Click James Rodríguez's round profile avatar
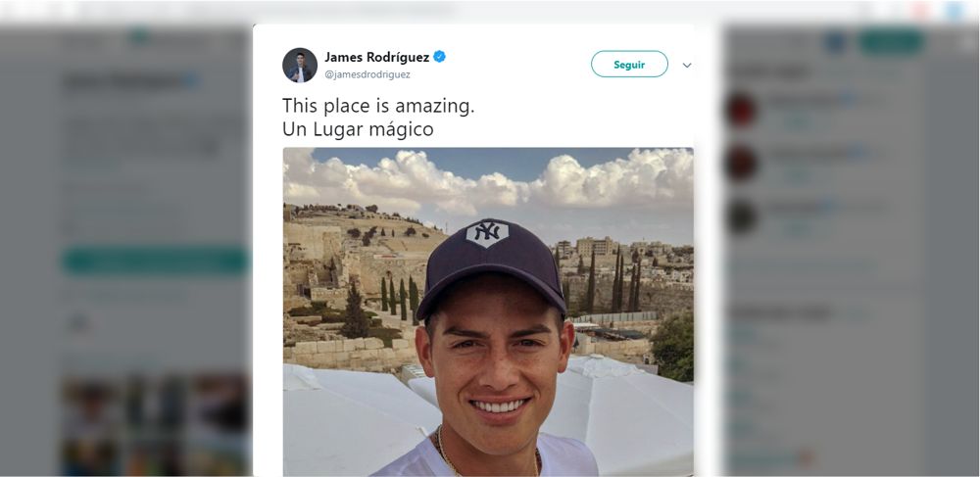980x477 pixels. [300, 65]
